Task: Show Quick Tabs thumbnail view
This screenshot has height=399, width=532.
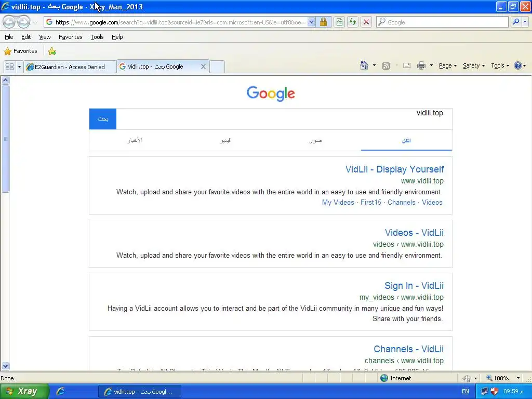Action: 9,67
